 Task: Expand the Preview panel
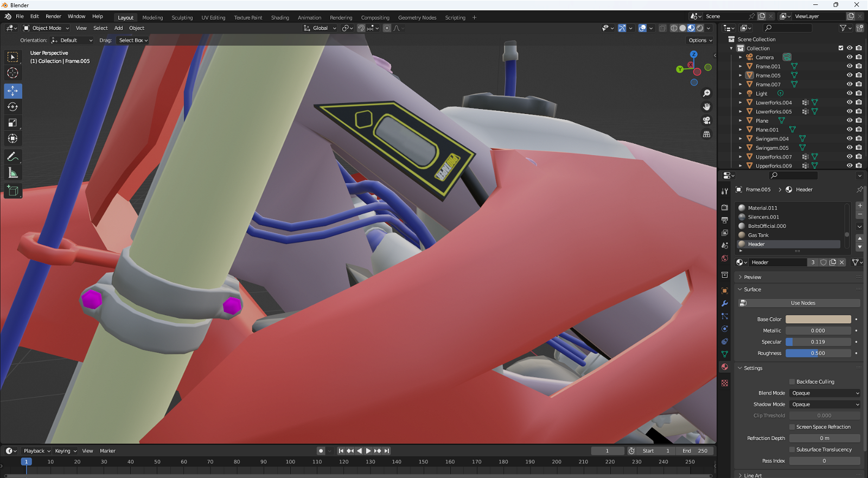click(x=752, y=277)
